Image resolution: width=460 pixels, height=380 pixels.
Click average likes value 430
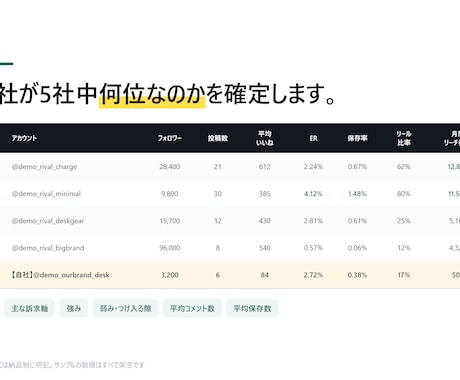(265, 221)
